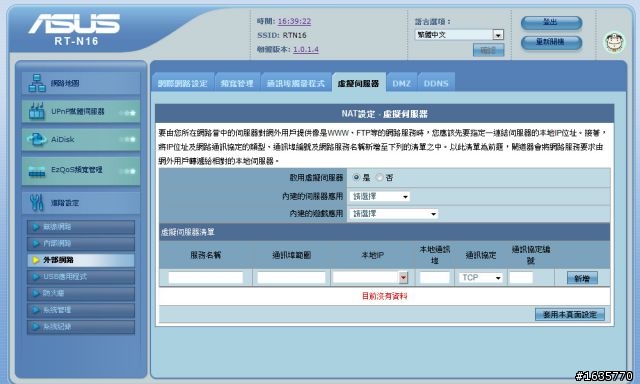Click 套用本頁面設定 apply button
The height and width of the screenshot is (384, 640).
(x=570, y=314)
